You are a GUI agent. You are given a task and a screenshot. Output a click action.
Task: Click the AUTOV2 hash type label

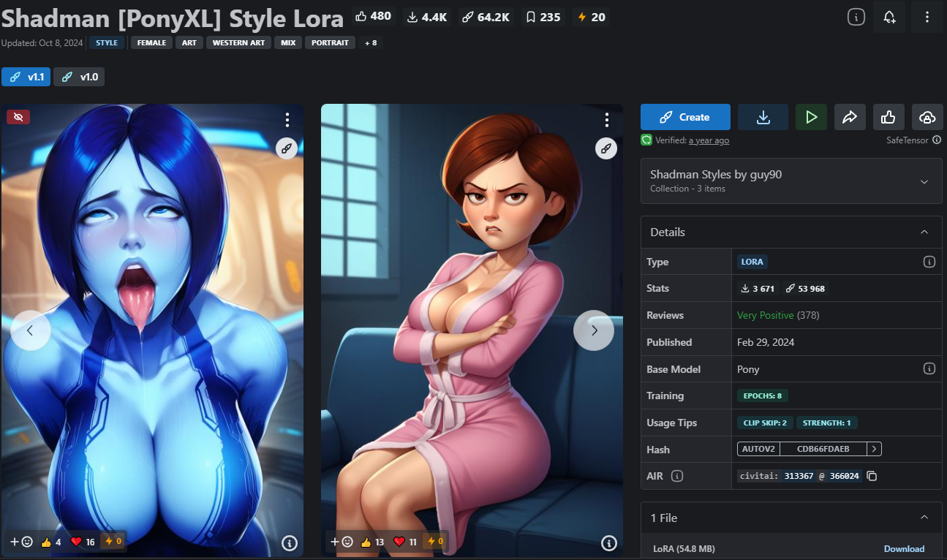[x=758, y=449]
